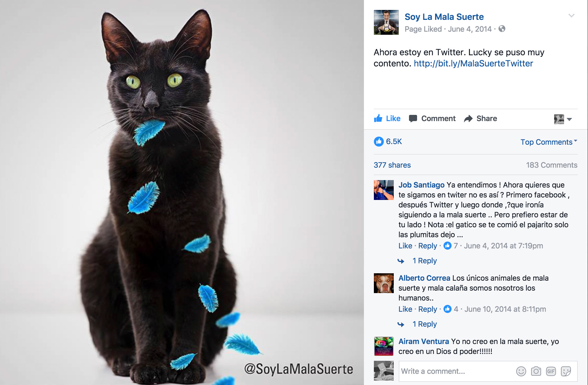Open the sticker picker icon
588x385 pixels.
pyautogui.click(x=566, y=371)
